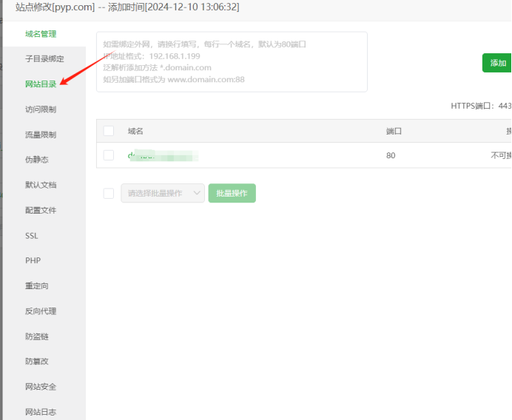Click the 批量操作 button
The width and height of the screenshot is (512, 420).
[x=232, y=194]
